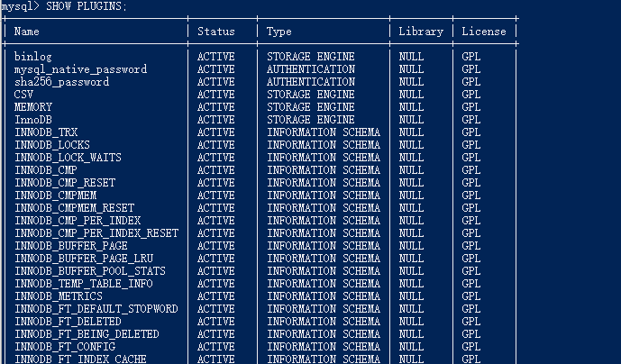Click the Name column header
Screen dimensions: 621x364
(x=26, y=32)
